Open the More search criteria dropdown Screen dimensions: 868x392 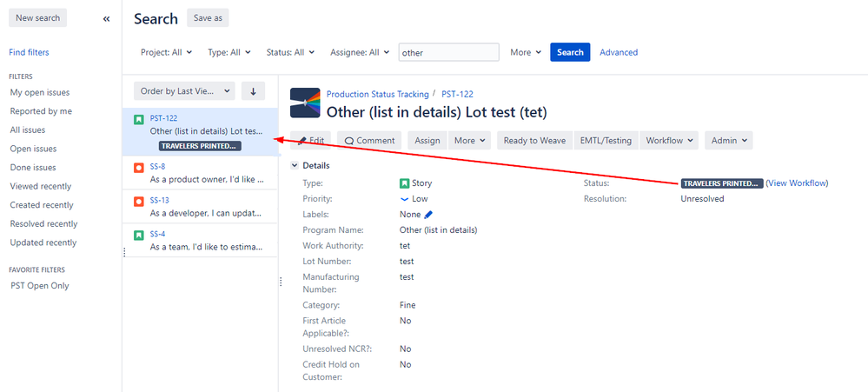click(526, 52)
